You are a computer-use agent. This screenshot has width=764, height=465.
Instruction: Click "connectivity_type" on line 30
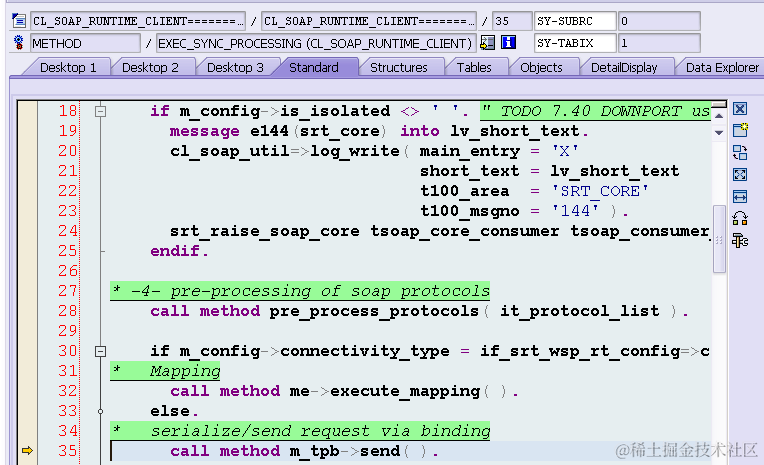pos(365,351)
